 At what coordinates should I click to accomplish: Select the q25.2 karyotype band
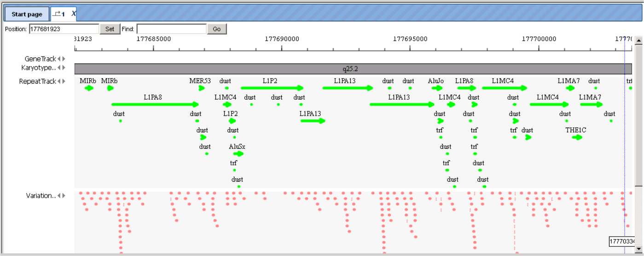353,69
